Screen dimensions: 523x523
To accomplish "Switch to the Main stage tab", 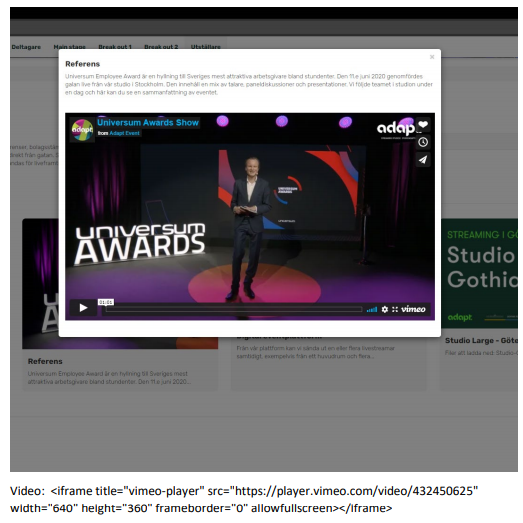I will (x=69, y=47).
